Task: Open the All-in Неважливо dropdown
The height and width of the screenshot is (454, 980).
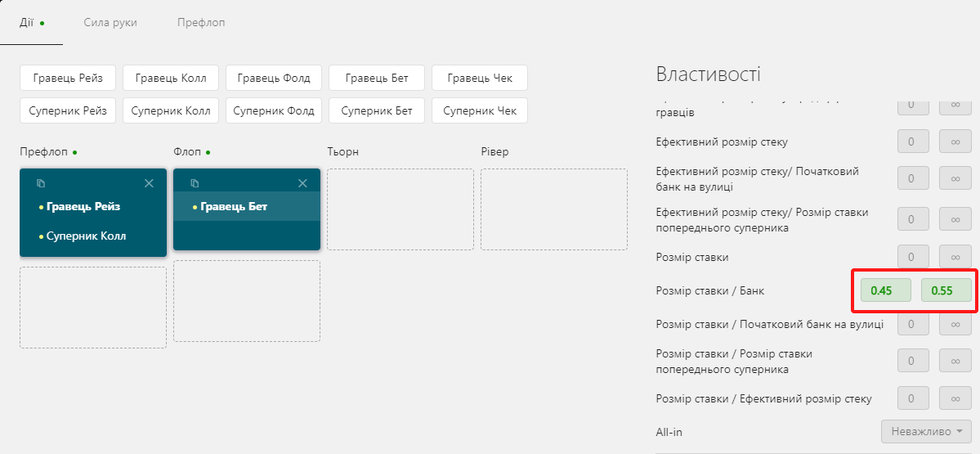Action: [x=926, y=431]
